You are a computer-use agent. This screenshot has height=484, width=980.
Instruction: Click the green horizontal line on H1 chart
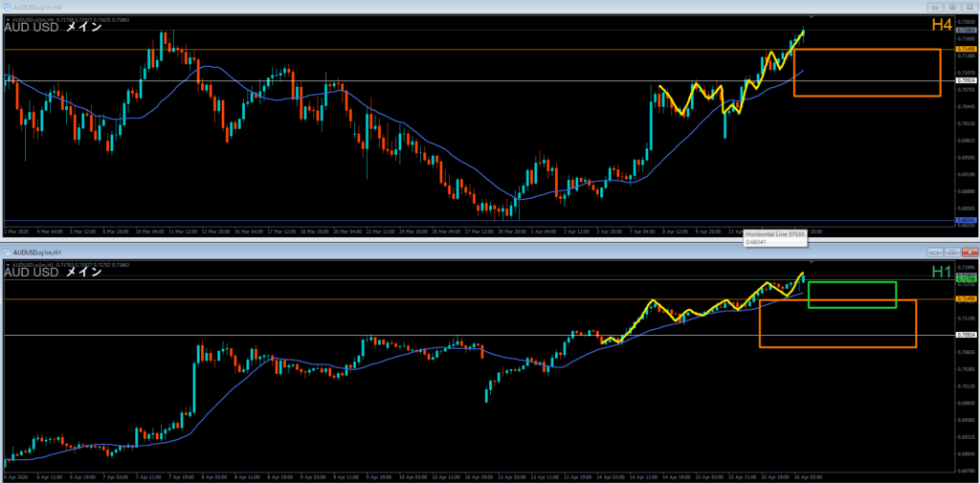pyautogui.click(x=383, y=279)
